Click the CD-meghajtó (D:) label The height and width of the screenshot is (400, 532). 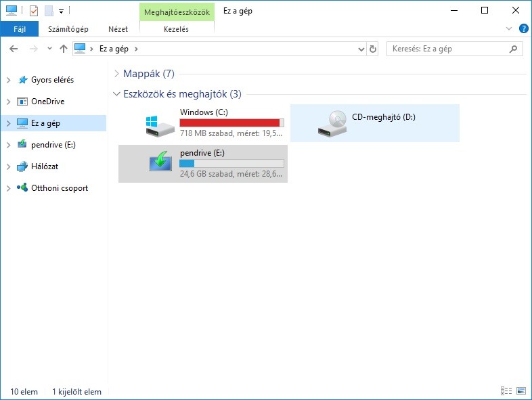tap(383, 117)
